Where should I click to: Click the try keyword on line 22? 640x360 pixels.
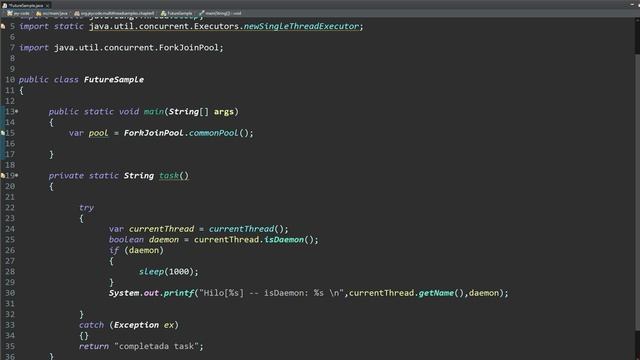86,207
